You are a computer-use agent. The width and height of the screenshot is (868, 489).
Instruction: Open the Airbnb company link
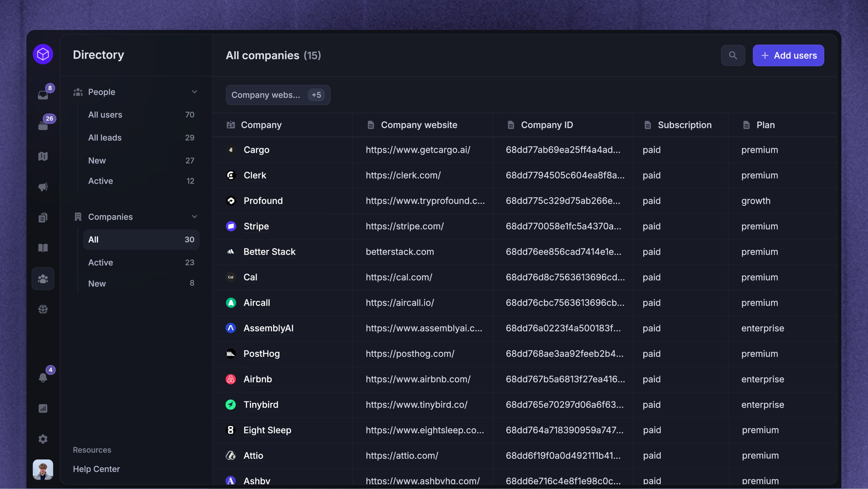tap(257, 379)
